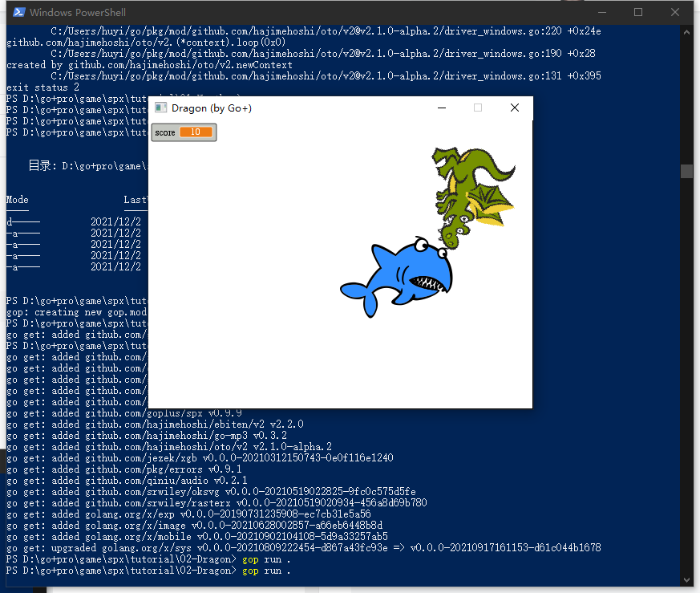The height and width of the screenshot is (593, 700).
Task: Close the Windows PowerShell window
Action: coord(675,12)
